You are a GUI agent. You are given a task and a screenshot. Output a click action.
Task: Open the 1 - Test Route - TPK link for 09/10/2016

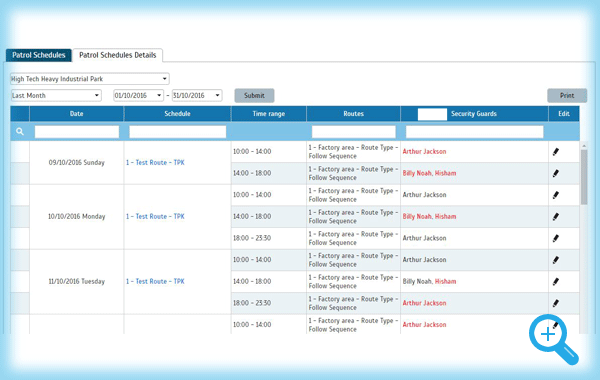(x=155, y=163)
